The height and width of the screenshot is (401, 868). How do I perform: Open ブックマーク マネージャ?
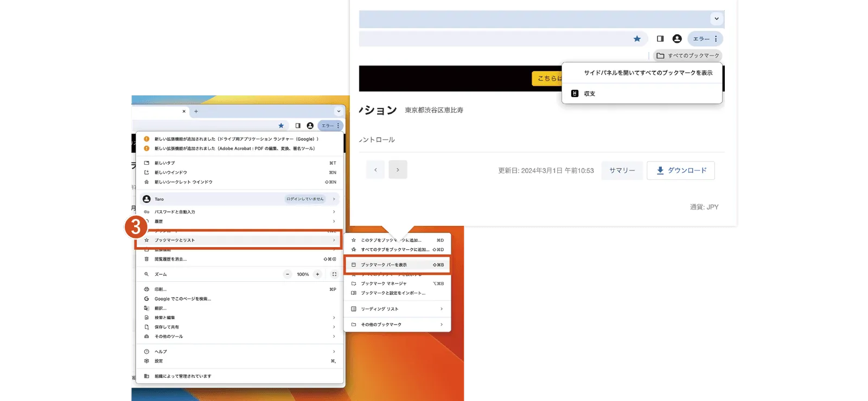398,283
